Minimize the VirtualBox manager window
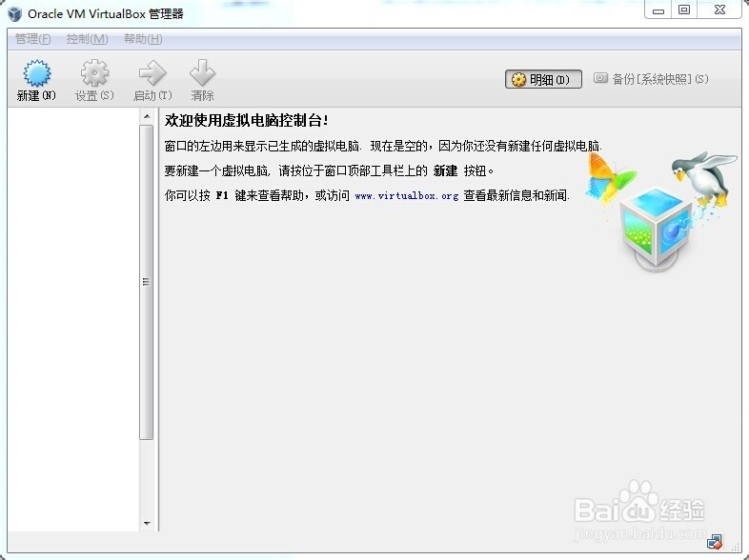749x560 pixels. (658, 10)
